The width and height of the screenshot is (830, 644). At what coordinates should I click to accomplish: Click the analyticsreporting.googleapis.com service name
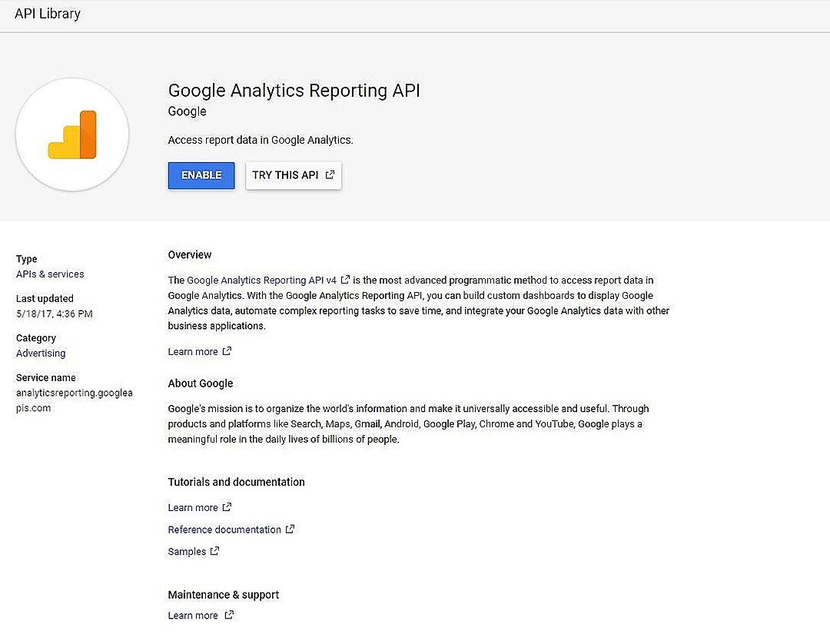tap(74, 400)
